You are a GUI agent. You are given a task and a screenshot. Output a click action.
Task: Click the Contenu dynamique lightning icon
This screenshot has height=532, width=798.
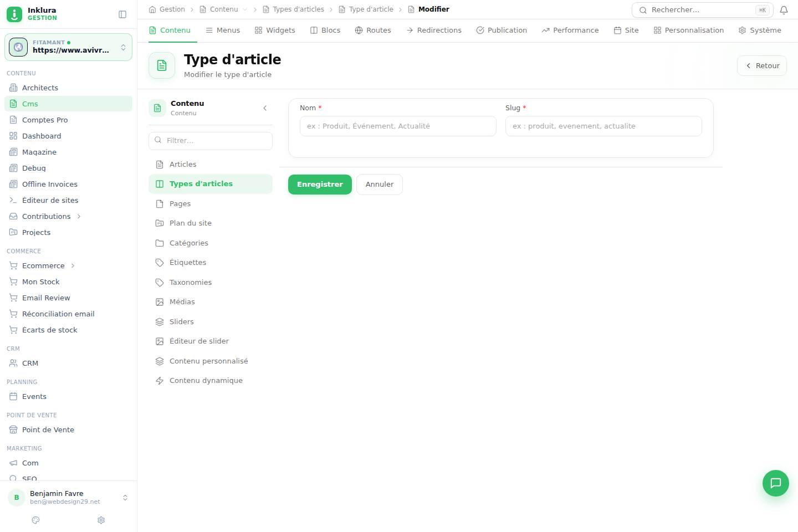pos(160,381)
